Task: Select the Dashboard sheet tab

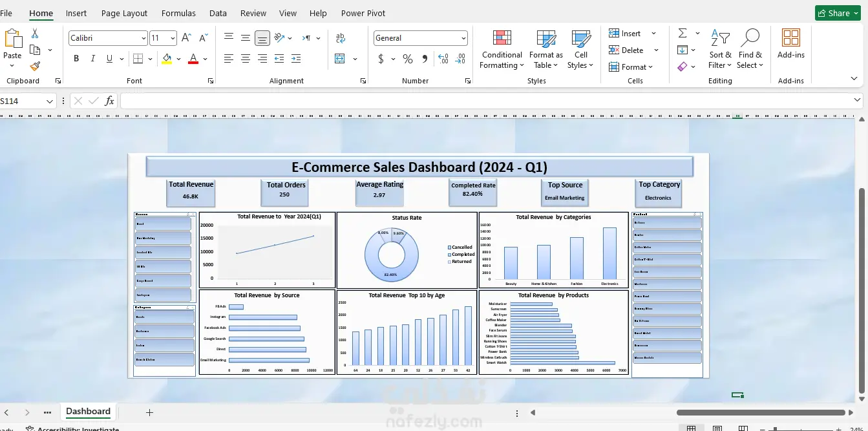Action: click(88, 412)
